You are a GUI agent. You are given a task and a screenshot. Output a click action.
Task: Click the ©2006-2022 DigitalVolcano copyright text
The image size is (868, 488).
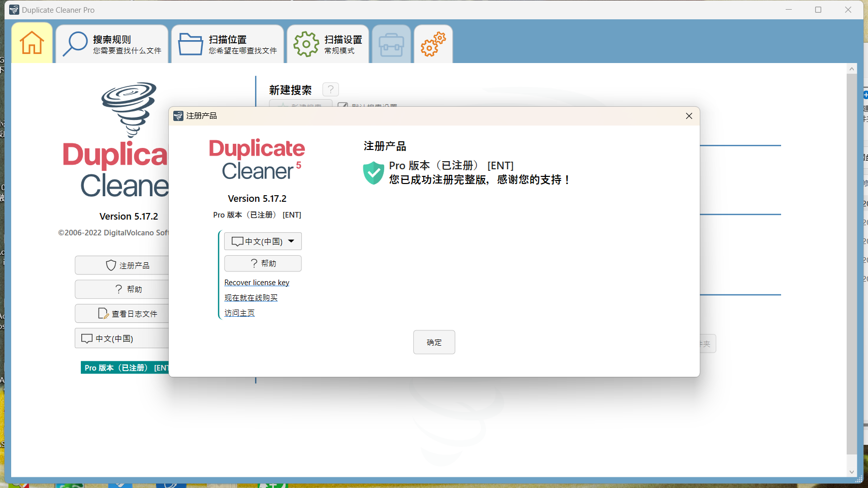pos(113,233)
